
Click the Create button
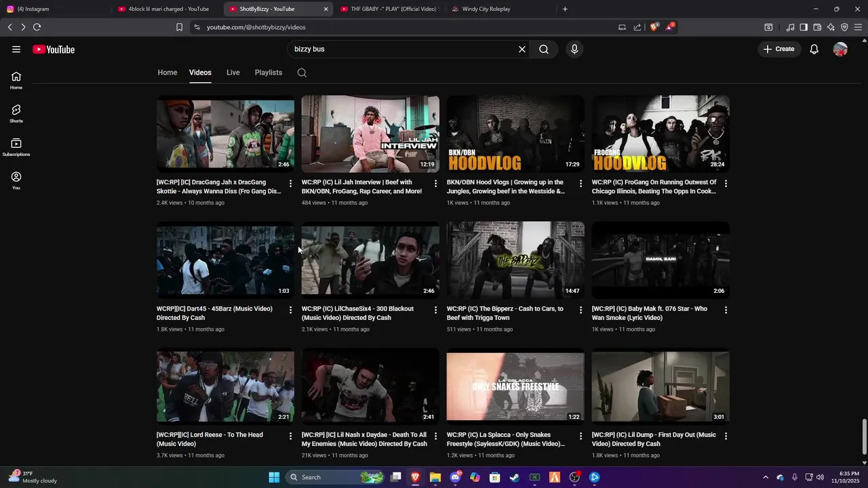pyautogui.click(x=779, y=49)
